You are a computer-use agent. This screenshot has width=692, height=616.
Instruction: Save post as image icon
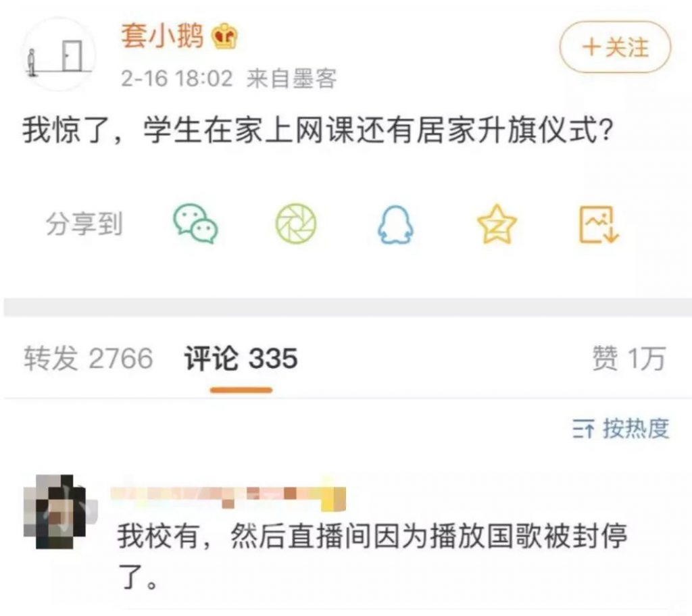click(x=599, y=224)
